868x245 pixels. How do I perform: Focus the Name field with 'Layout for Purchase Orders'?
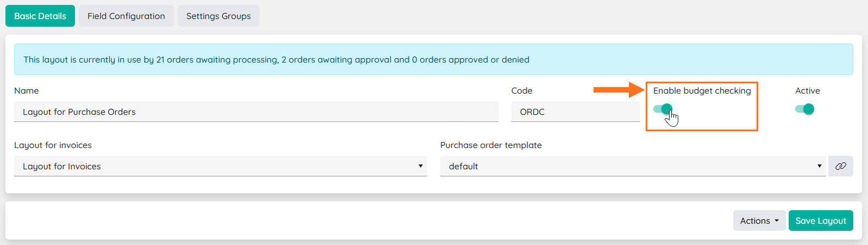pos(256,112)
